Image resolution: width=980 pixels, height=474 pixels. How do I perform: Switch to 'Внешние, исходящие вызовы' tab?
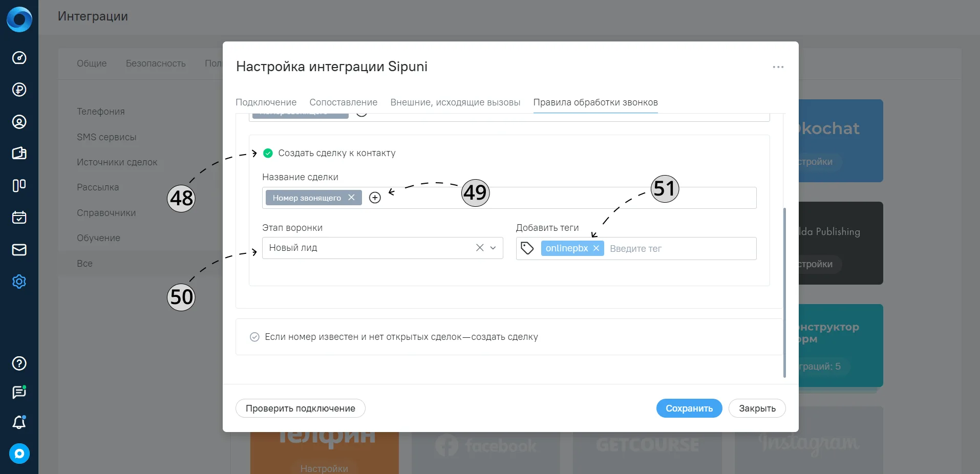(x=455, y=102)
